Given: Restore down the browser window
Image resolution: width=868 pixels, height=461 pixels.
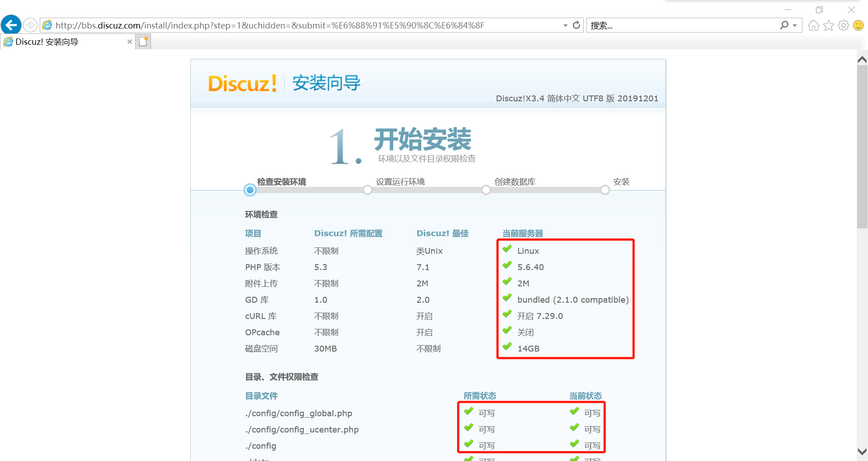Looking at the screenshot, I should [x=819, y=10].
